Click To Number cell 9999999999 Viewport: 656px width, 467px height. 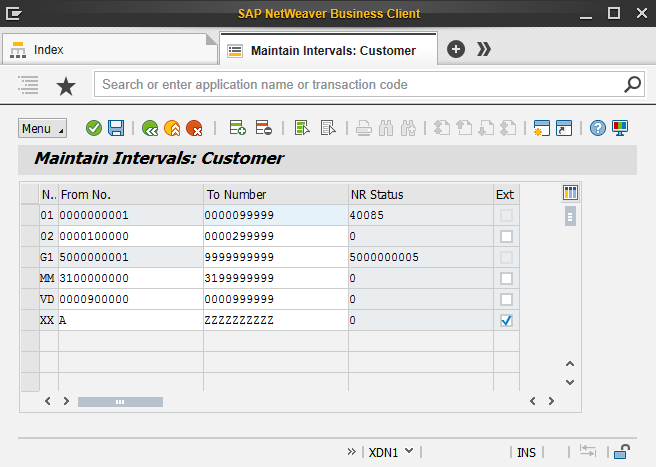coord(276,257)
